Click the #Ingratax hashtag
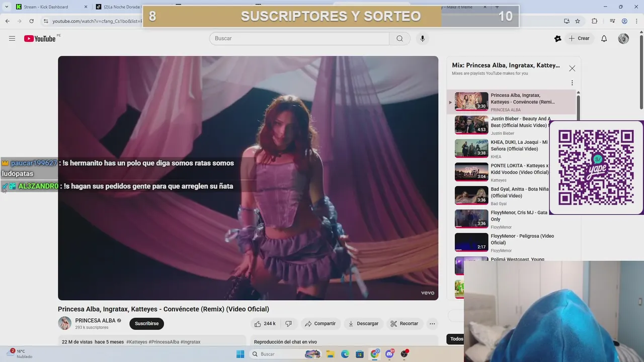644x362 pixels. pyautogui.click(x=191, y=342)
